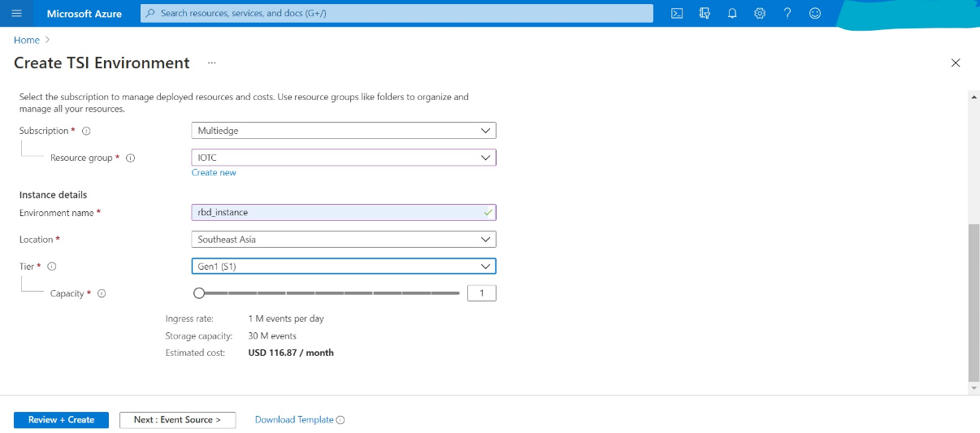Open Directories and subscriptions filter icon
The image size is (980, 433).
[705, 14]
